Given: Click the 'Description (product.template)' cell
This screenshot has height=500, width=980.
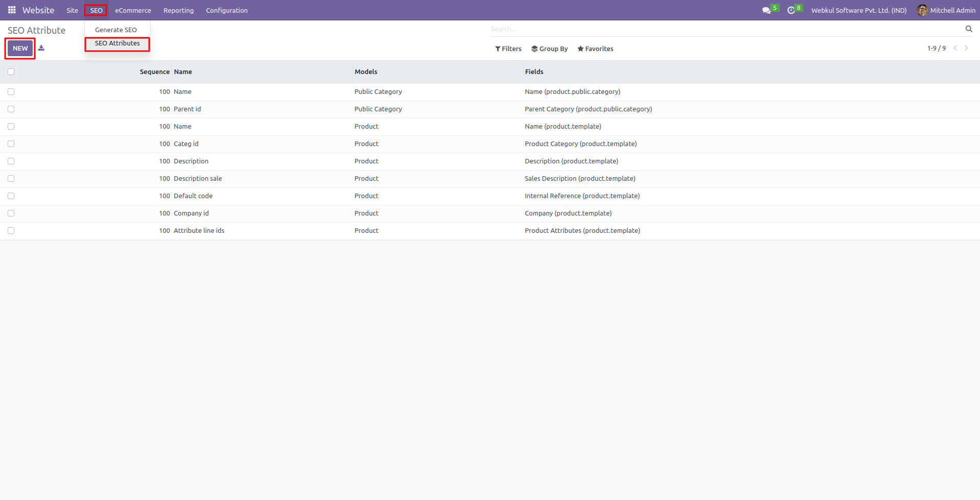Looking at the screenshot, I should tap(571, 161).
